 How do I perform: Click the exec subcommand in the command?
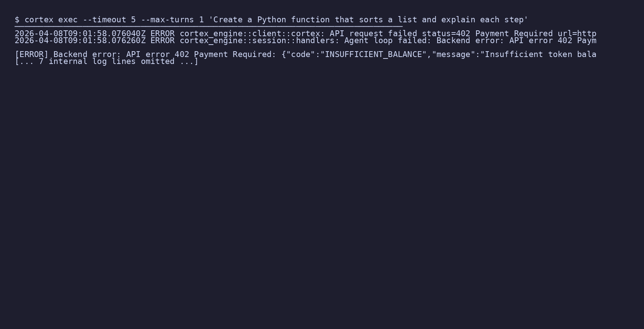tap(68, 20)
